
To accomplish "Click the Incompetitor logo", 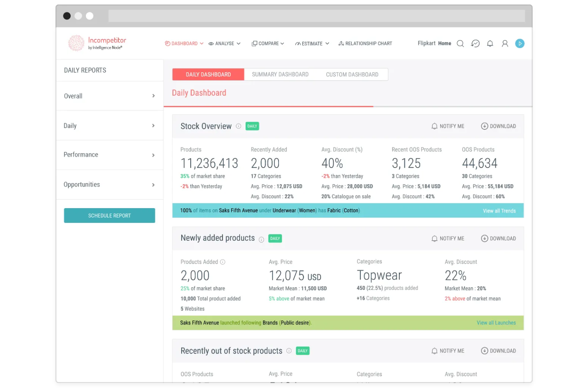I will tap(97, 43).
